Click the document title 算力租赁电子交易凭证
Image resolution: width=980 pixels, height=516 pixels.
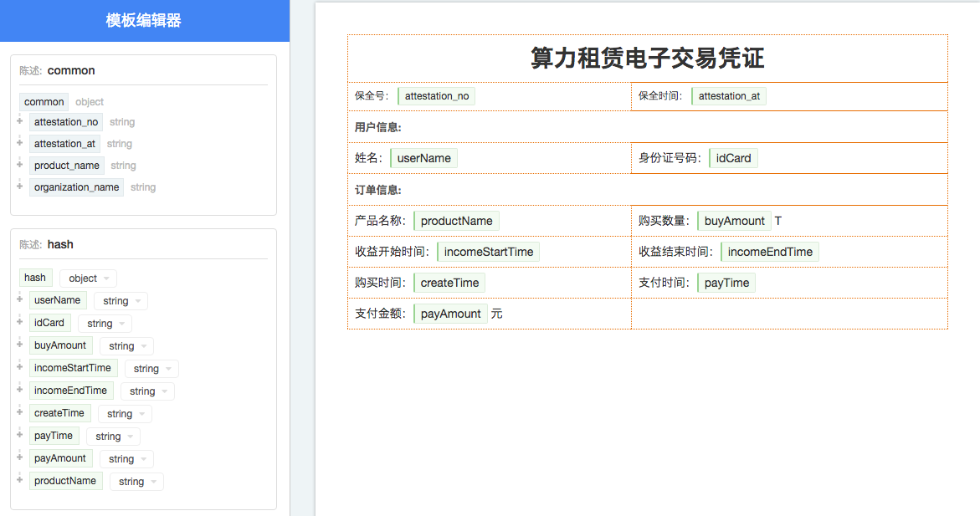(648, 58)
